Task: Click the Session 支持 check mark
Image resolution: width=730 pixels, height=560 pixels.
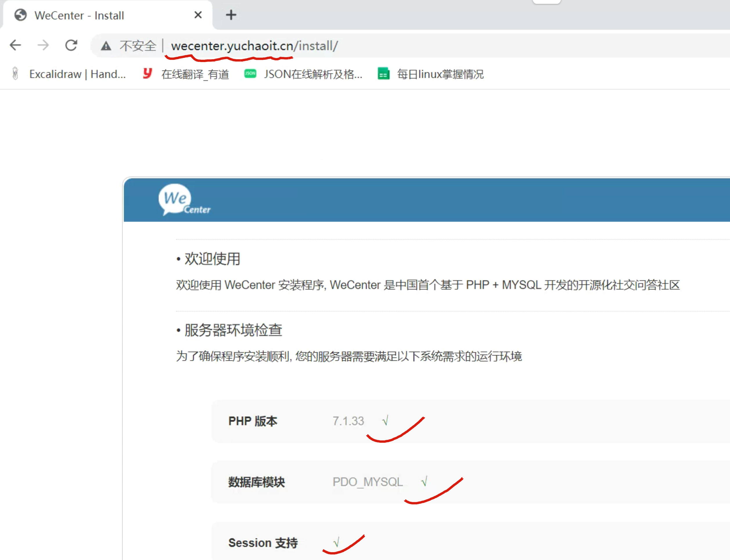Action: [337, 542]
